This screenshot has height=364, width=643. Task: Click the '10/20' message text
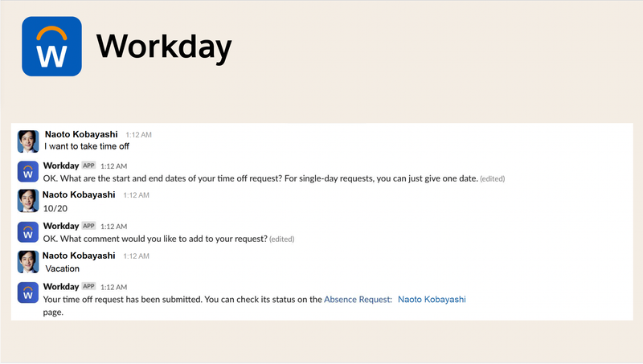tap(55, 209)
